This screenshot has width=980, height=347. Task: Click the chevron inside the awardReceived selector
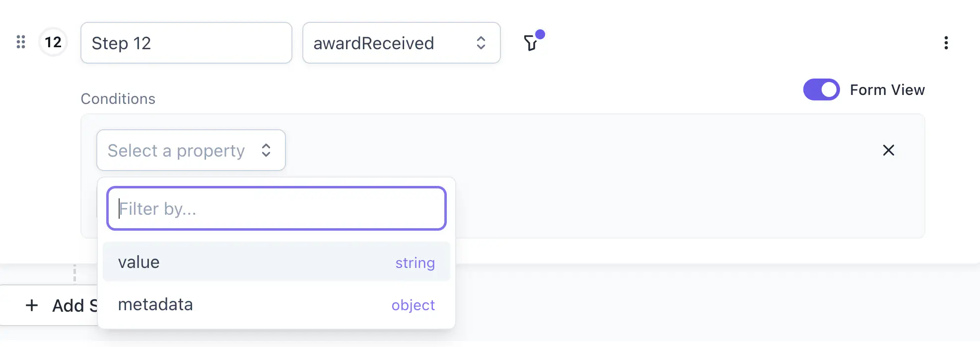(x=481, y=43)
